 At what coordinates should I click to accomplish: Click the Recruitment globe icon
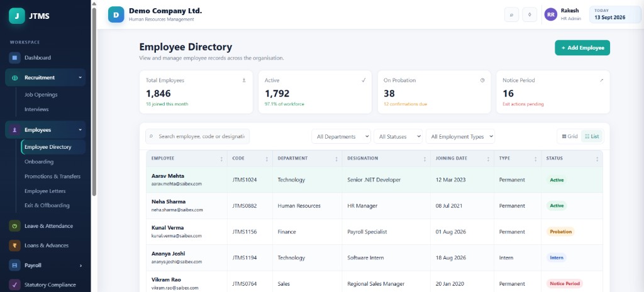[15, 77]
